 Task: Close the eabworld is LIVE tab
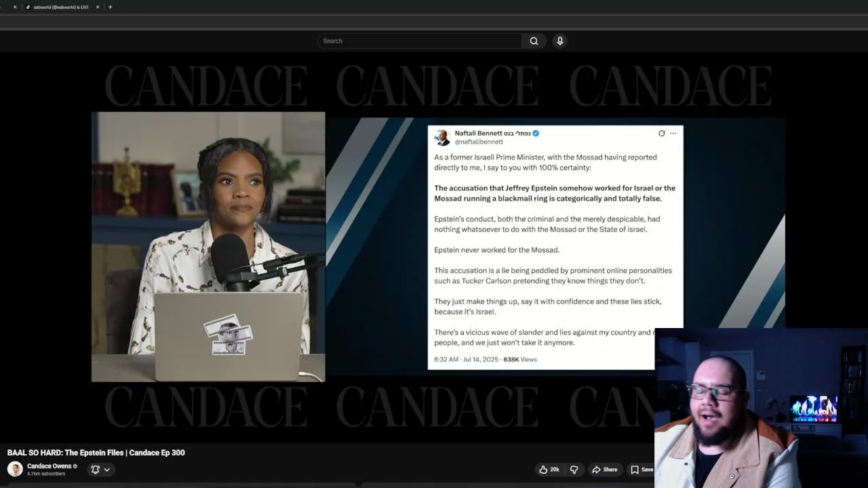98,7
